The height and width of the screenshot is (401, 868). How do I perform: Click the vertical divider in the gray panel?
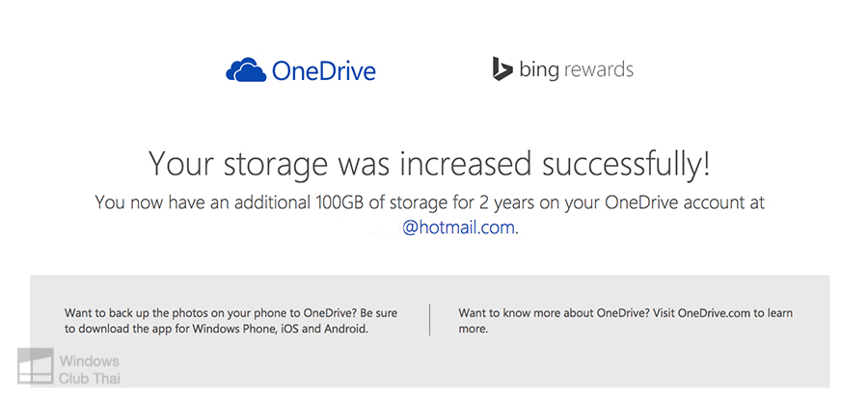coord(429,320)
